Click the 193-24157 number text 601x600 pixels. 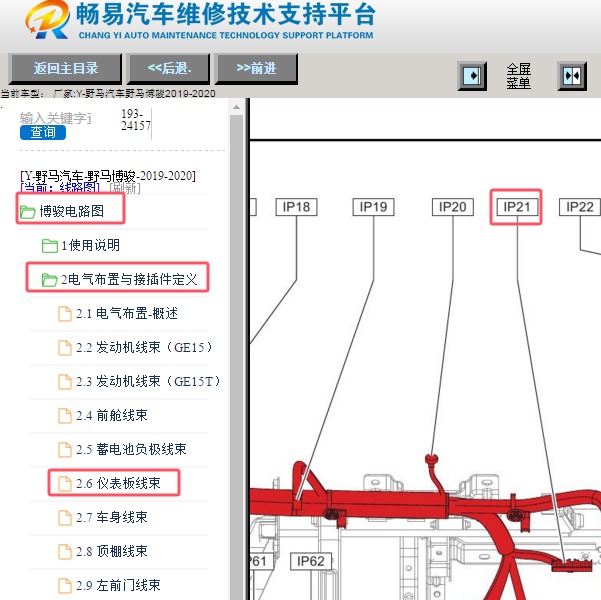coord(136,120)
